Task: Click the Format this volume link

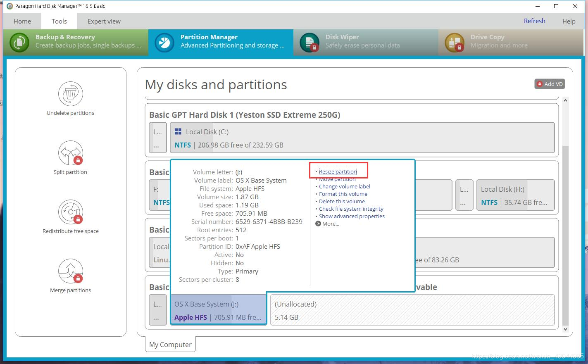Action: click(x=343, y=194)
